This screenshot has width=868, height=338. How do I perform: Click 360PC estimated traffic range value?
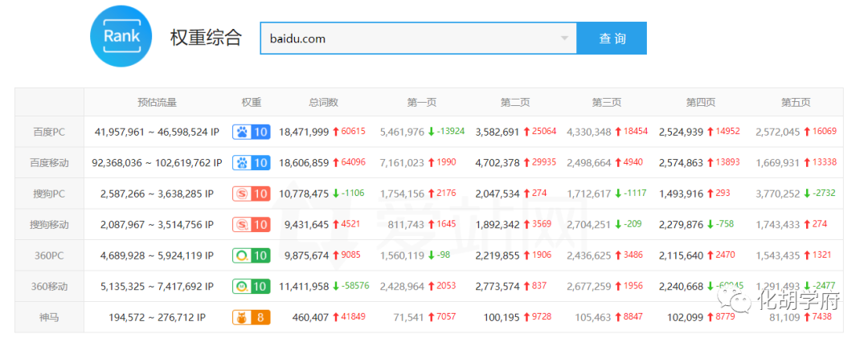coord(157,255)
